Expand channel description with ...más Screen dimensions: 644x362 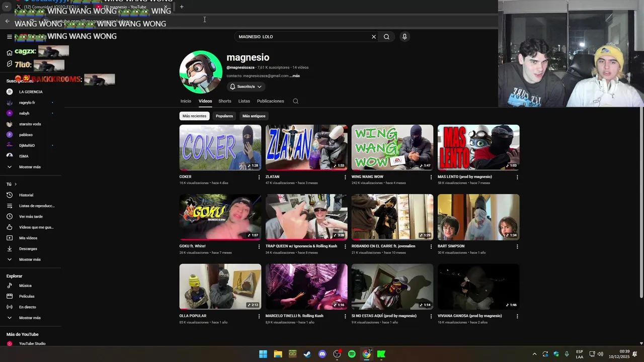click(x=295, y=76)
